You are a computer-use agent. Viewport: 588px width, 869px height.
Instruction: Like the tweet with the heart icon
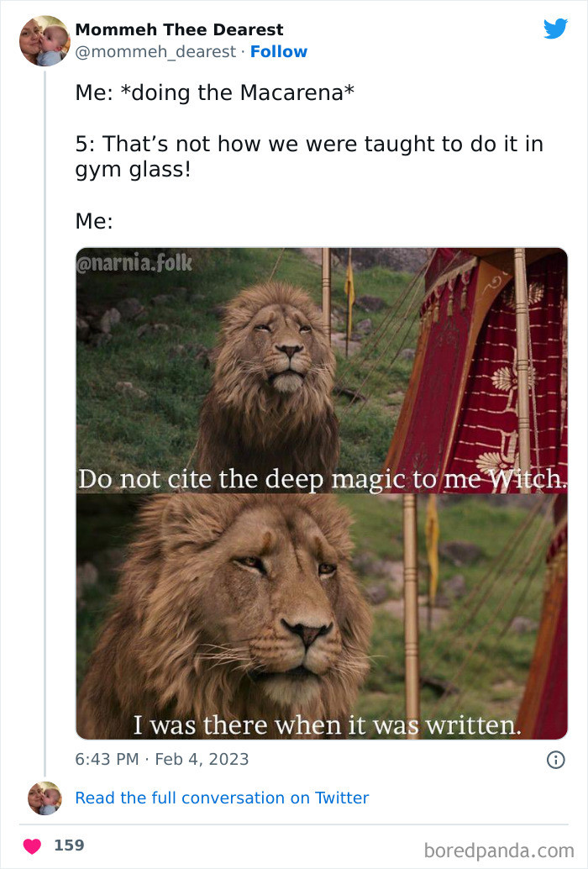click(31, 845)
